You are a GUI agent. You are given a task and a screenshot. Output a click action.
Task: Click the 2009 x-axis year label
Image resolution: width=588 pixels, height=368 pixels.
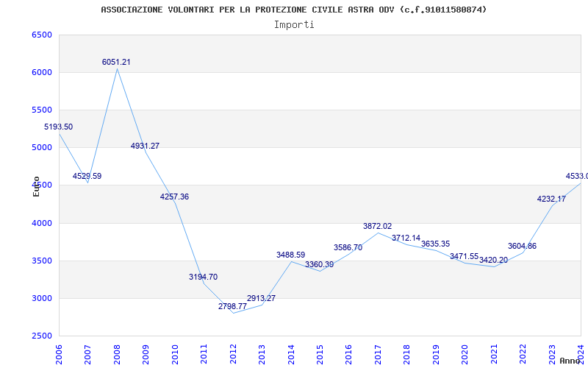[146, 354]
